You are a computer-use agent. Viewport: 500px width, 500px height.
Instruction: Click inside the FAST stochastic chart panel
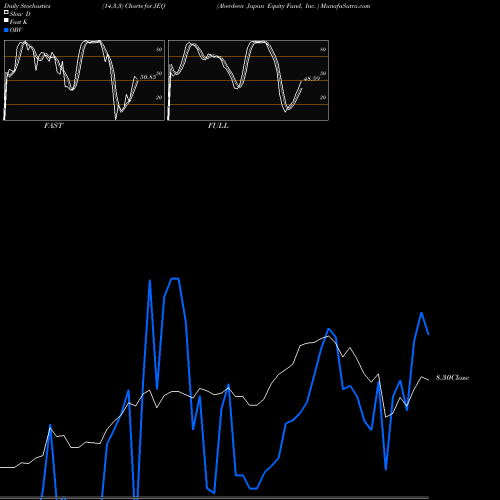click(84, 80)
